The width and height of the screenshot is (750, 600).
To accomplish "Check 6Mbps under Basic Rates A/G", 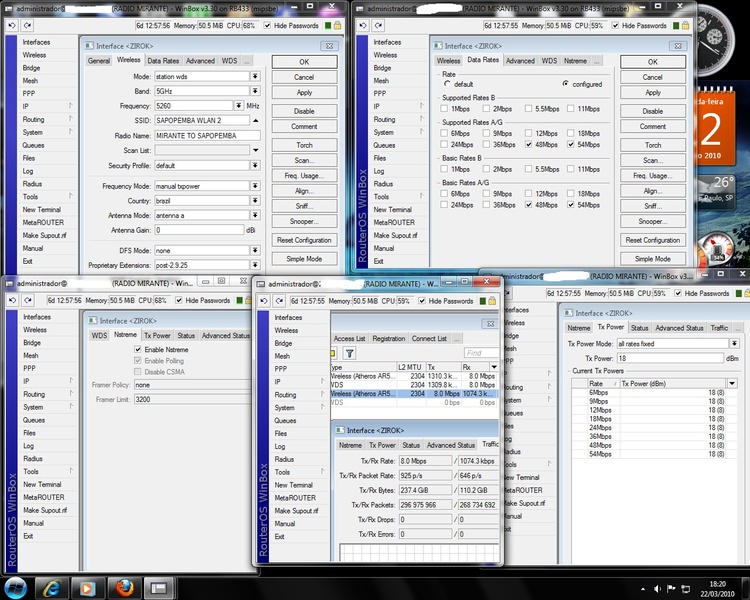I will pos(444,193).
